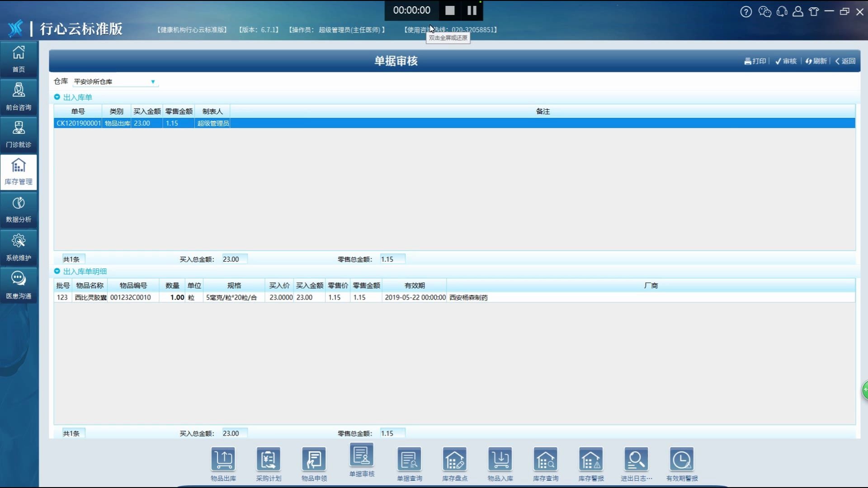This screenshot has width=868, height=488.
Task: Switch to 数据分析 sidebar tab
Action: [x=19, y=209]
